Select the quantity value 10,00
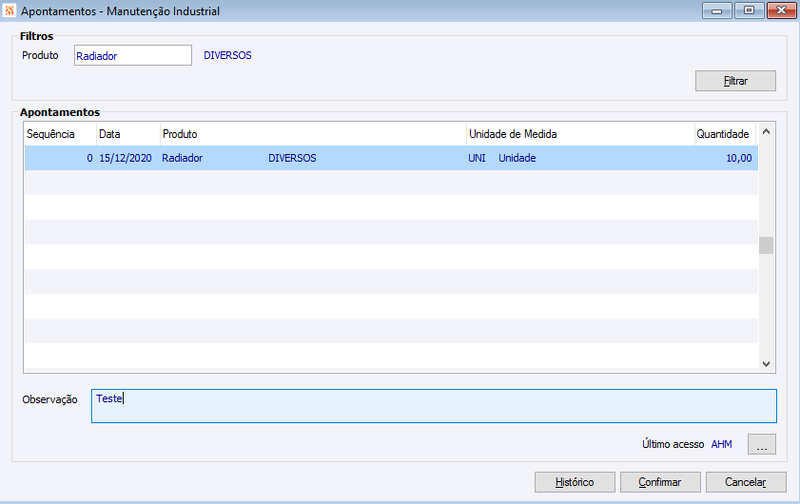Image resolution: width=800 pixels, height=504 pixels. (x=739, y=158)
